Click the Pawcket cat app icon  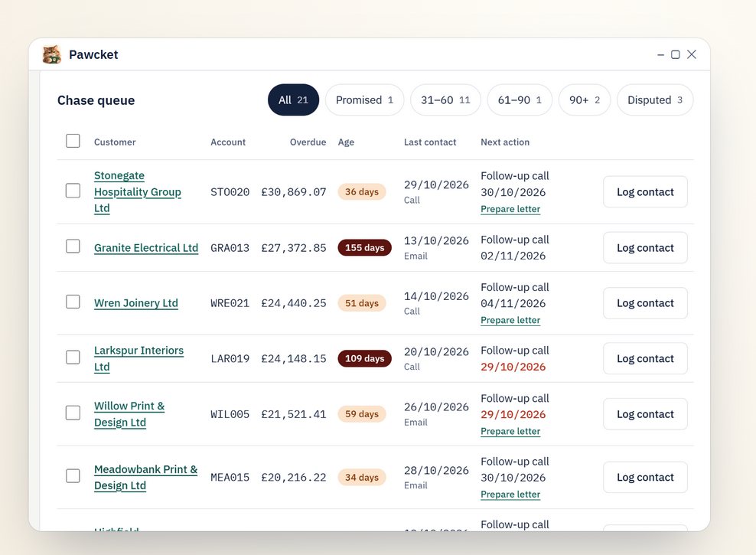coord(51,54)
